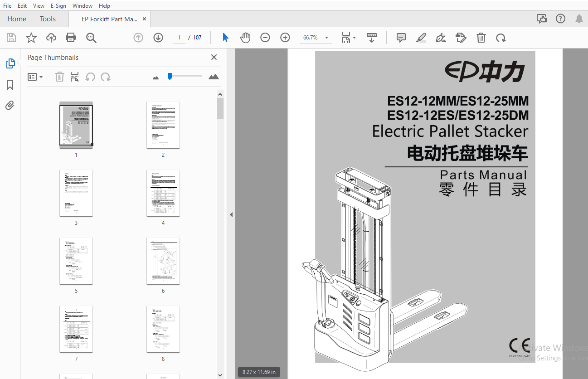This screenshot has width=588, height=379.
Task: Open thumbnails options menu dropdown
Action: click(35, 77)
